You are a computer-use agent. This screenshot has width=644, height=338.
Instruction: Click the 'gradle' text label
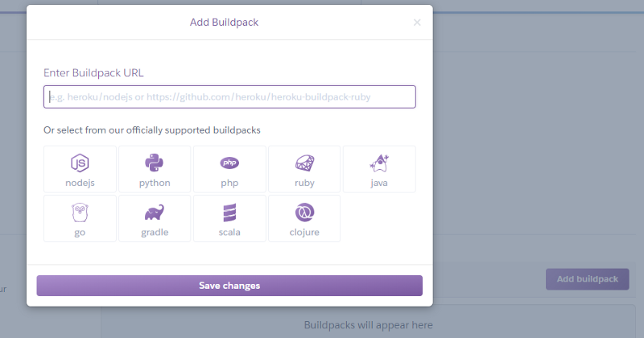point(155,233)
